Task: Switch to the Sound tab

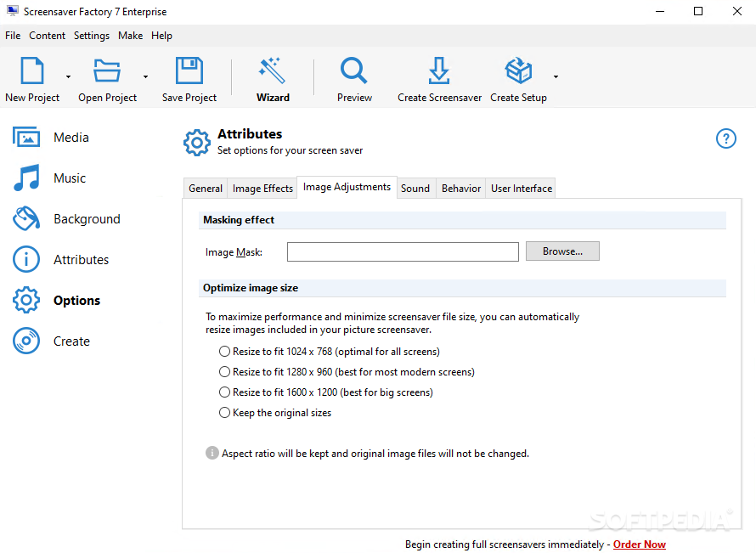Action: 415,189
